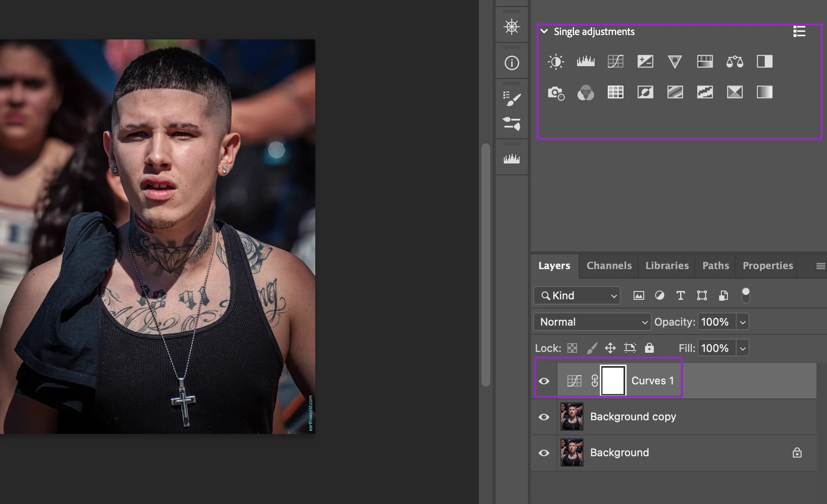The height and width of the screenshot is (504, 827).
Task: Add an Exposure adjustment
Action: [x=645, y=62]
